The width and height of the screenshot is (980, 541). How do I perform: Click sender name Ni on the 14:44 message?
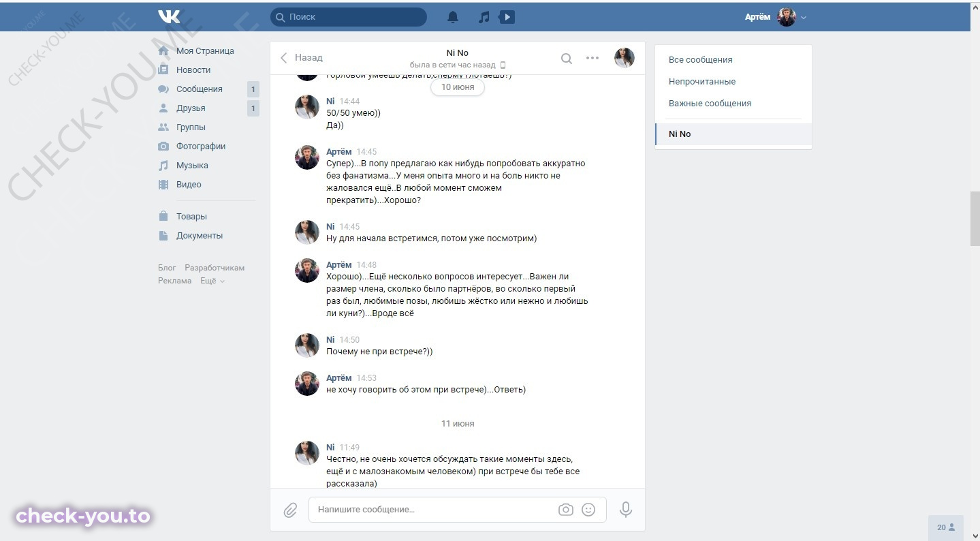[330, 102]
